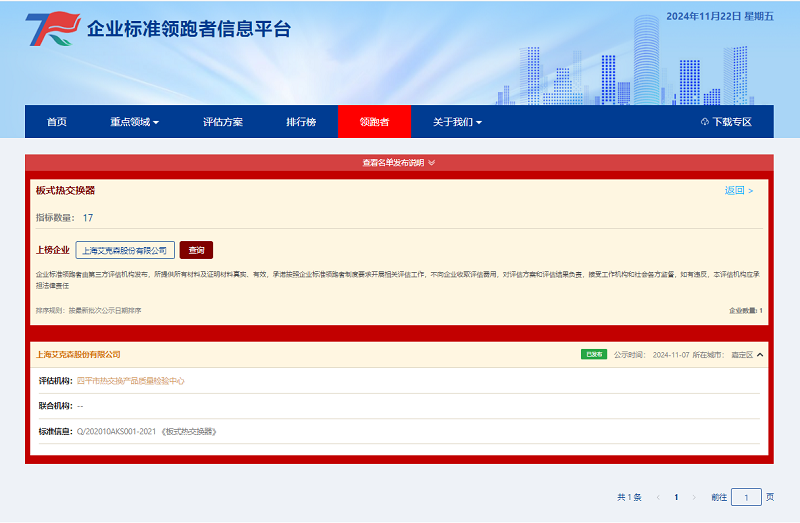Expand the 关于我们 dropdown menu

457,122
